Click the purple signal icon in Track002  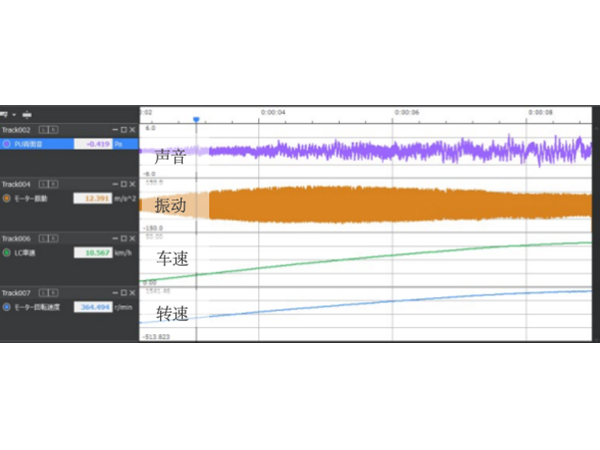click(8, 144)
